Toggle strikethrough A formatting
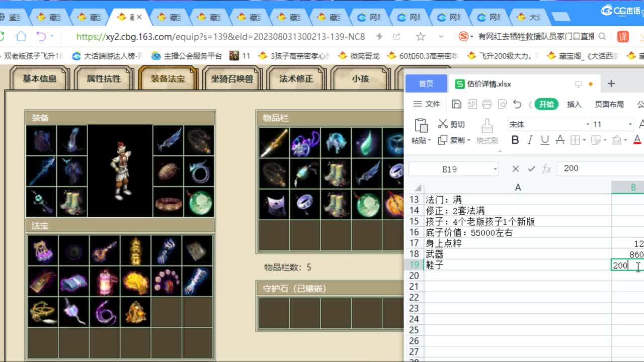This screenshot has width=644, height=362. (x=559, y=140)
